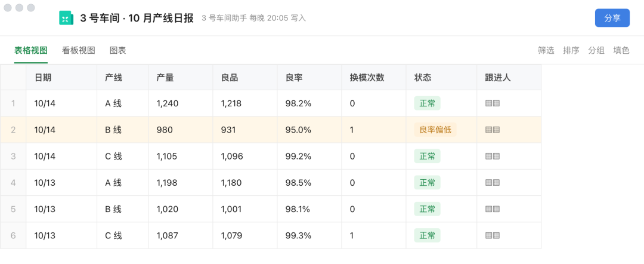Image resolution: width=644 pixels, height=264 pixels.
Task: Open the 分组 grouping option
Action: [596, 51]
